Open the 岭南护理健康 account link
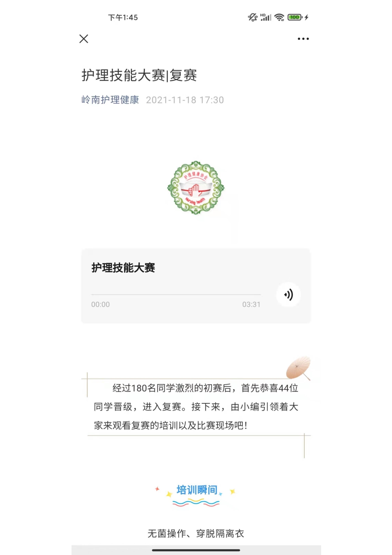Viewport: 392px width, 555px height. [x=110, y=100]
